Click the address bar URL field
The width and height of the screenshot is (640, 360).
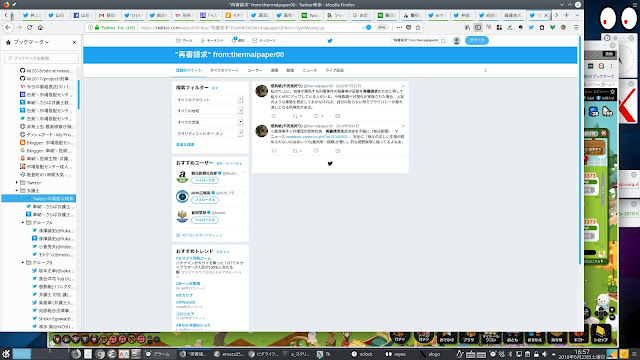(249, 27)
